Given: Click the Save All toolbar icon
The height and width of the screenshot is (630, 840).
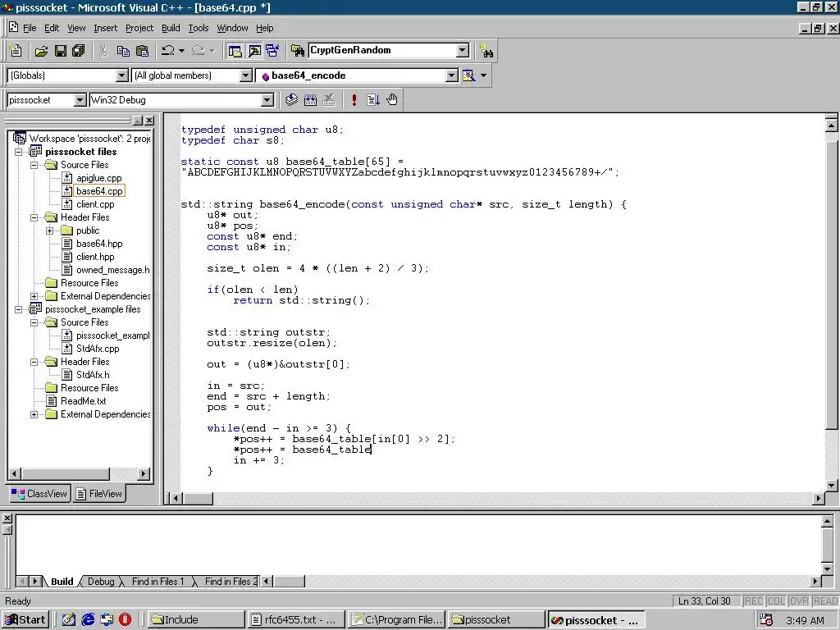Looking at the screenshot, I should pyautogui.click(x=79, y=51).
